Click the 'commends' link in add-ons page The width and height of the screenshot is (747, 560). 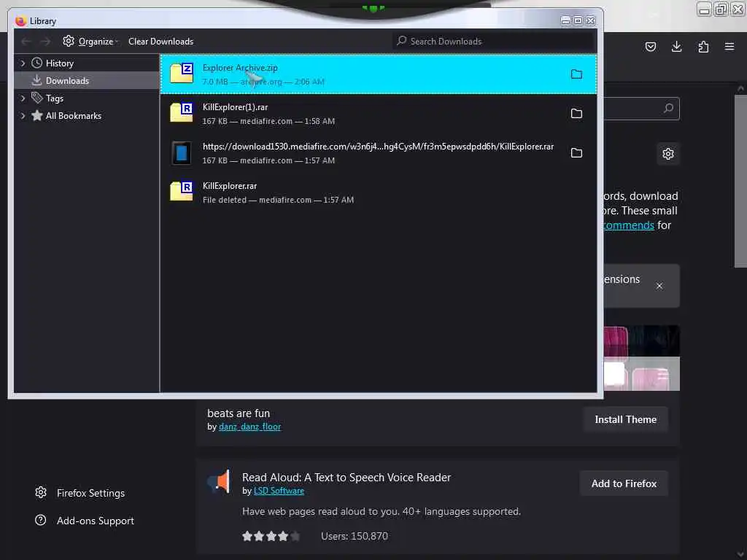[x=629, y=225]
